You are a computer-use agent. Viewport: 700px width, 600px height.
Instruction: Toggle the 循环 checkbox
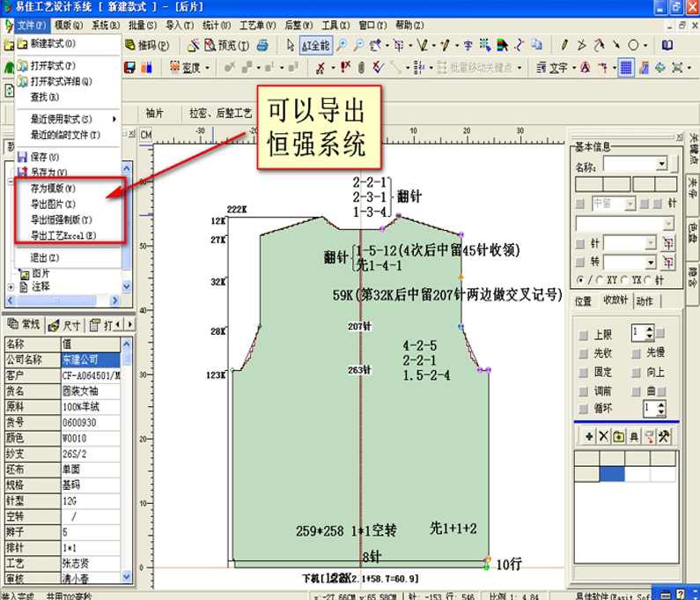[583, 409]
